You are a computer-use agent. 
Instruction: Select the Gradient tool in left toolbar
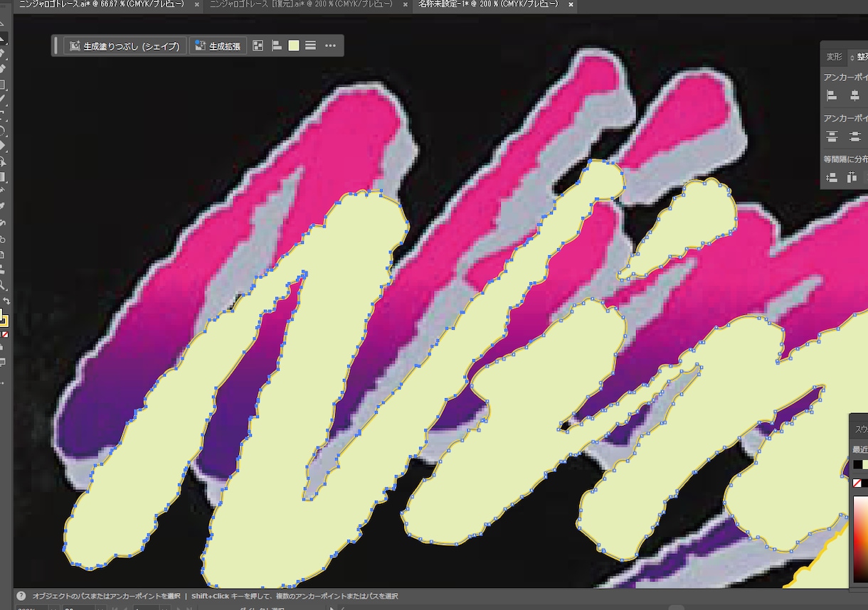point(3,177)
